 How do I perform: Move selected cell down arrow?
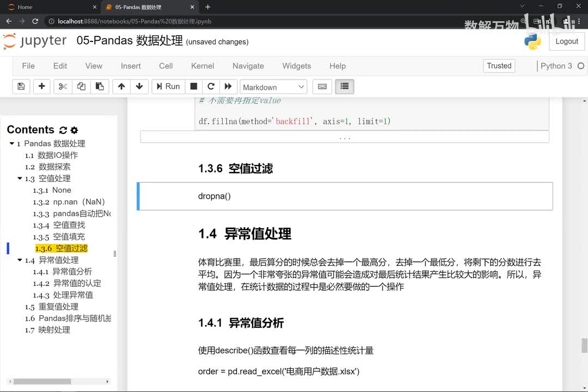(x=139, y=87)
